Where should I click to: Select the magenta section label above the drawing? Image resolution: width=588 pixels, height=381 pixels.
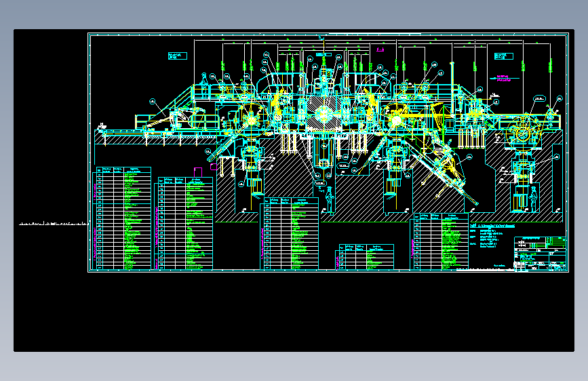coord(380,49)
